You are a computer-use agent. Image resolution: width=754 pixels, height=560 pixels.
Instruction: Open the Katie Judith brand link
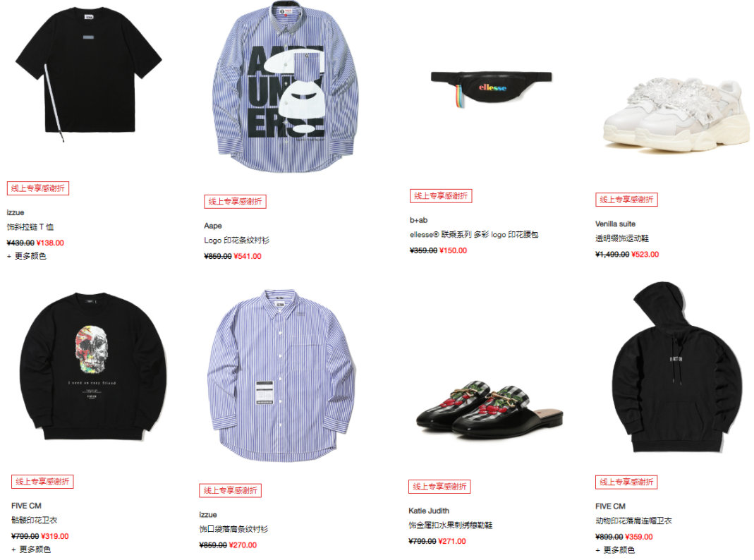coord(428,511)
